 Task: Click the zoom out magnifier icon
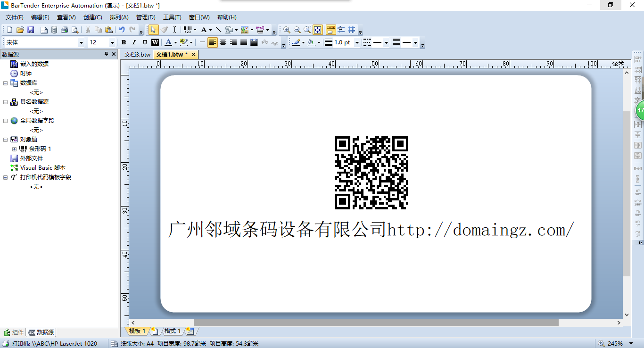(297, 30)
